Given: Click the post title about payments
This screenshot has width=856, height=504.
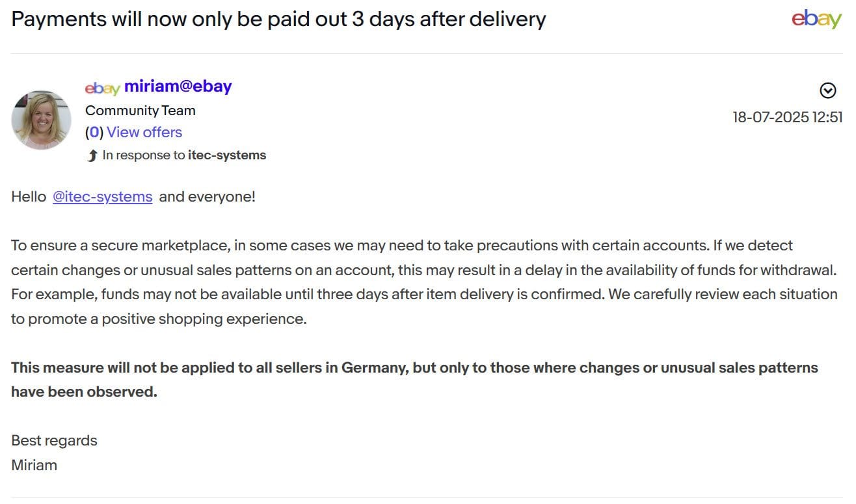Looking at the screenshot, I should point(278,19).
